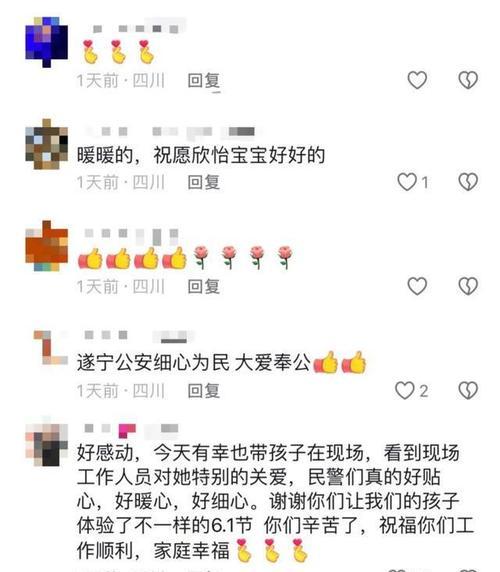Open the brown pixelated avatar's profile
The image size is (500, 572).
click(46, 144)
